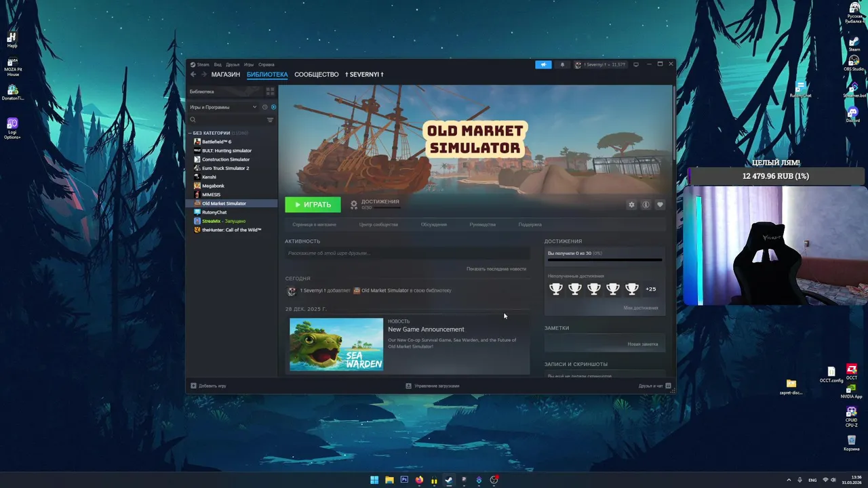868x488 pixels.
Task: Select RutonyChat in the library list
Action: [214, 212]
